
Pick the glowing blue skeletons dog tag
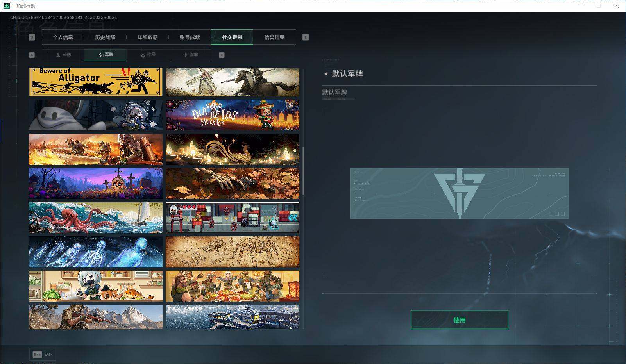(96, 252)
